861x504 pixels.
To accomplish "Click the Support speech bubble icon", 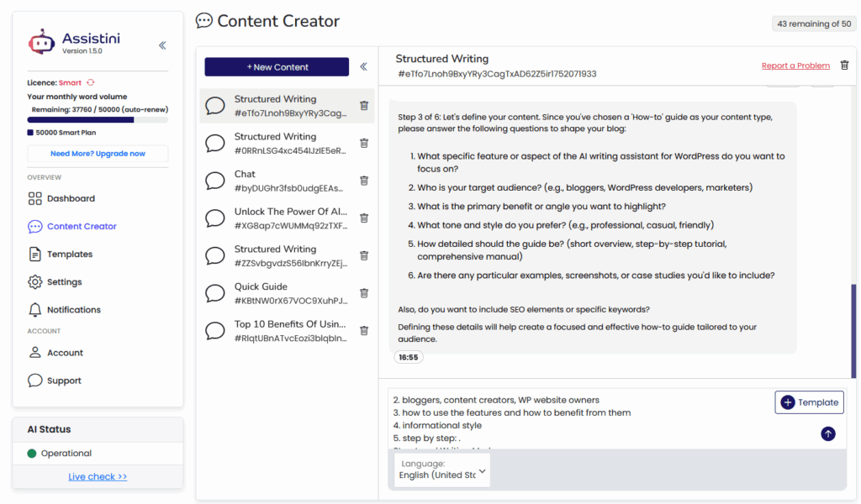I will [35, 380].
